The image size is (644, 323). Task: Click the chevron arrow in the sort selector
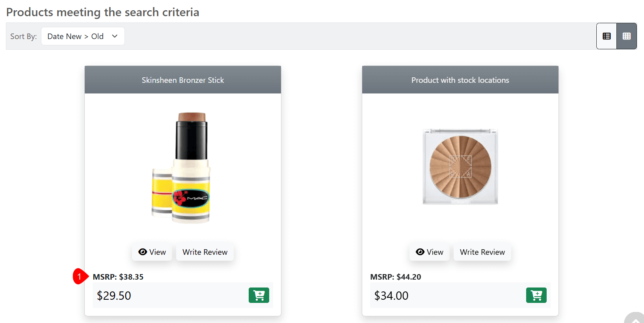click(115, 36)
